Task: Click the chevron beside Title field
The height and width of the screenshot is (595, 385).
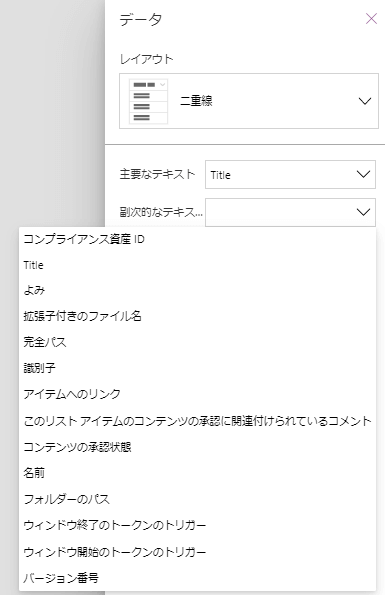Action: point(363,175)
